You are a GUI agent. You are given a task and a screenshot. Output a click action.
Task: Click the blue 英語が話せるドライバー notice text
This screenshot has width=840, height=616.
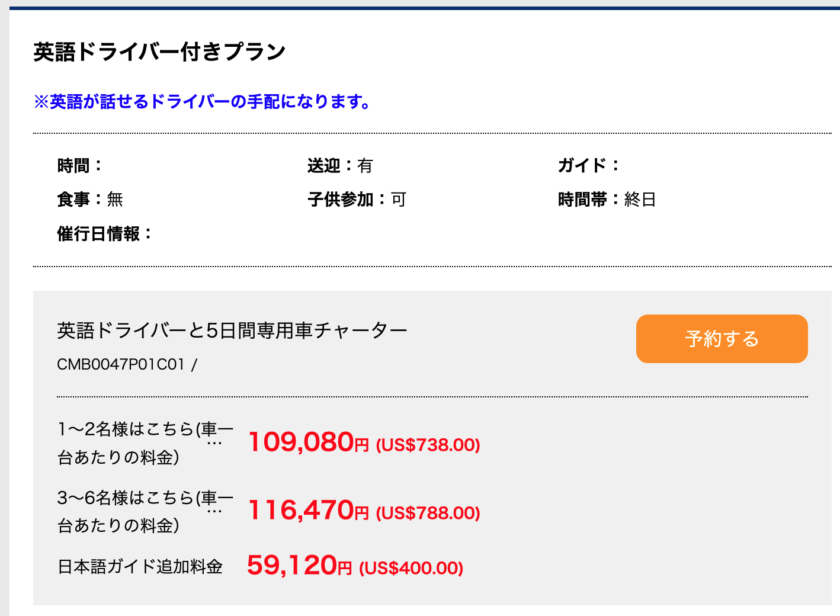pyautogui.click(x=203, y=102)
